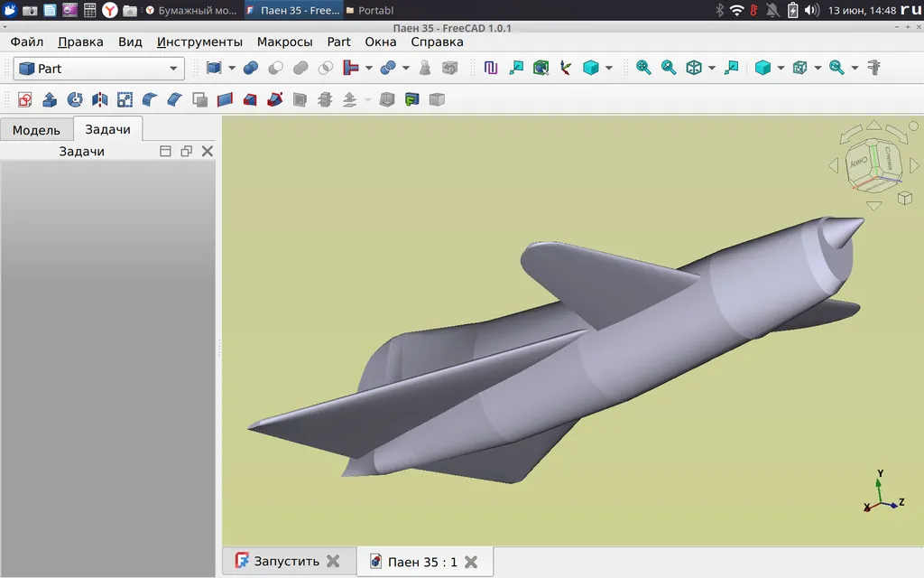This screenshot has width=924, height=578.
Task: Select the Scale tool icon
Action: tap(125, 99)
